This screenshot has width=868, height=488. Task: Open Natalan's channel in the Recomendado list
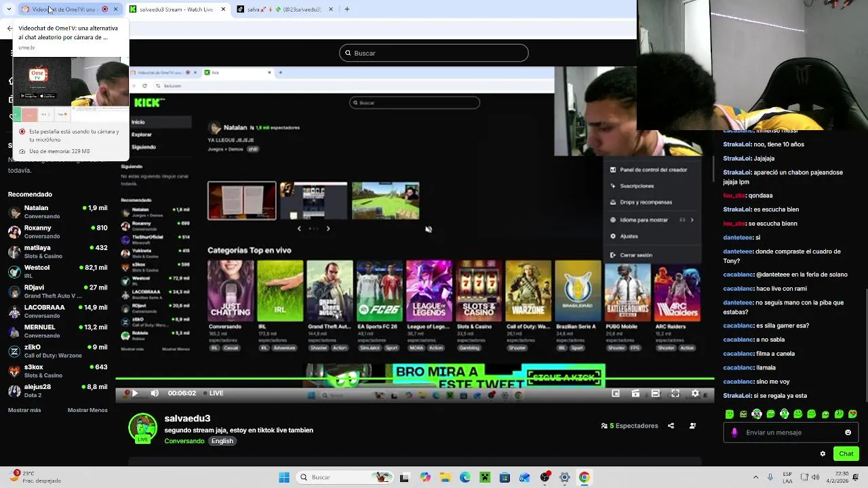tap(58, 211)
